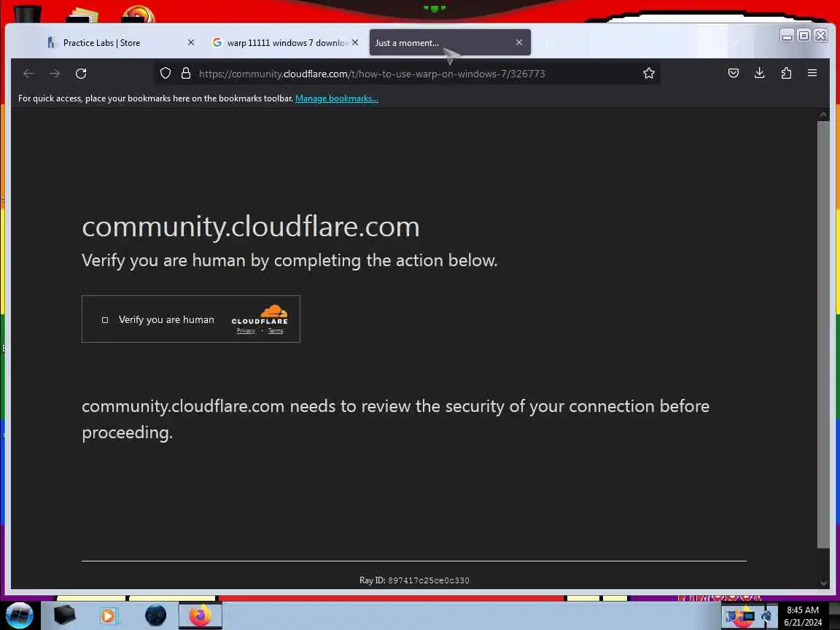
Task: Click the Ray ID text
Action: 414,580
